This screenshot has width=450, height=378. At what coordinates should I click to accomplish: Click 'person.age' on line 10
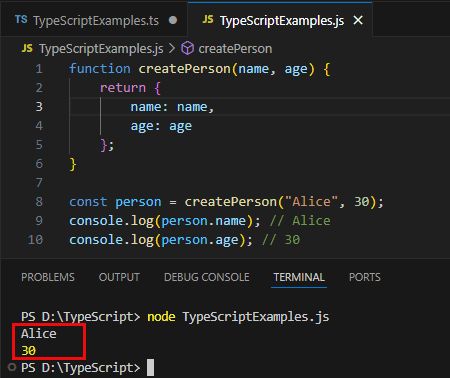tap(200, 240)
